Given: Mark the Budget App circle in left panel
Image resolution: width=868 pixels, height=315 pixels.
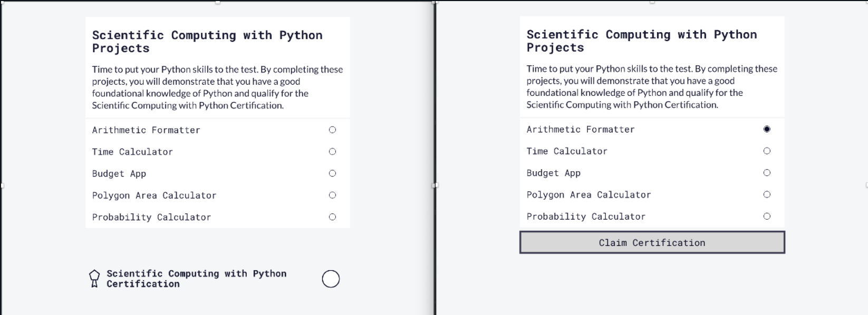Looking at the screenshot, I should click(332, 173).
